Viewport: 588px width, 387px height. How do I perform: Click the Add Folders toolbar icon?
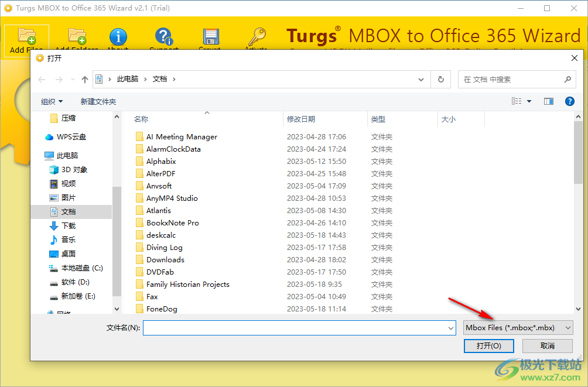[x=77, y=36]
